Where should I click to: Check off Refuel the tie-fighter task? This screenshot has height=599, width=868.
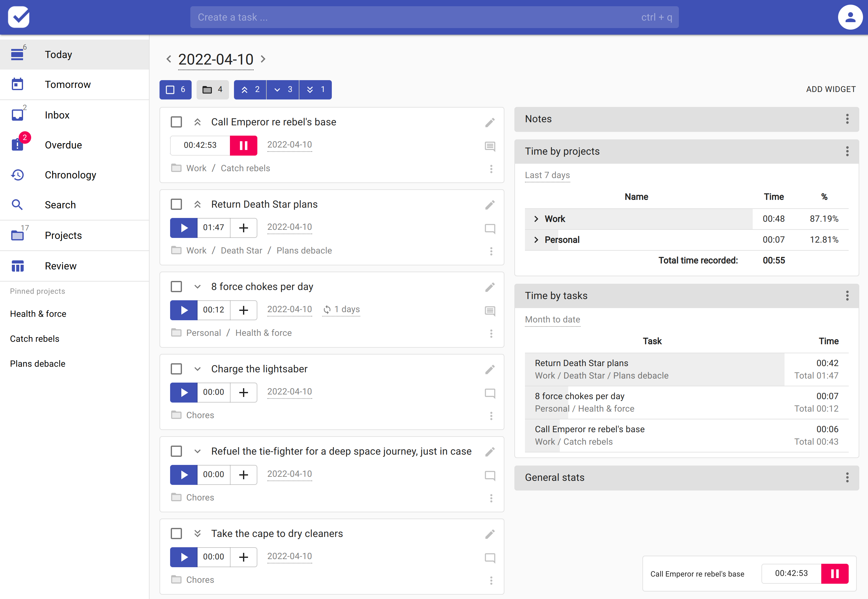coord(176,451)
